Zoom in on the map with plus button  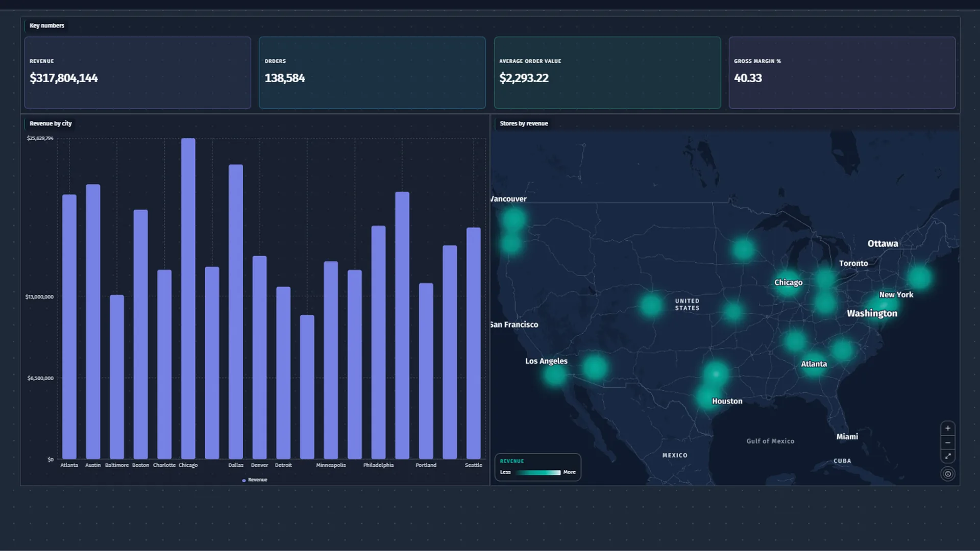coord(947,429)
